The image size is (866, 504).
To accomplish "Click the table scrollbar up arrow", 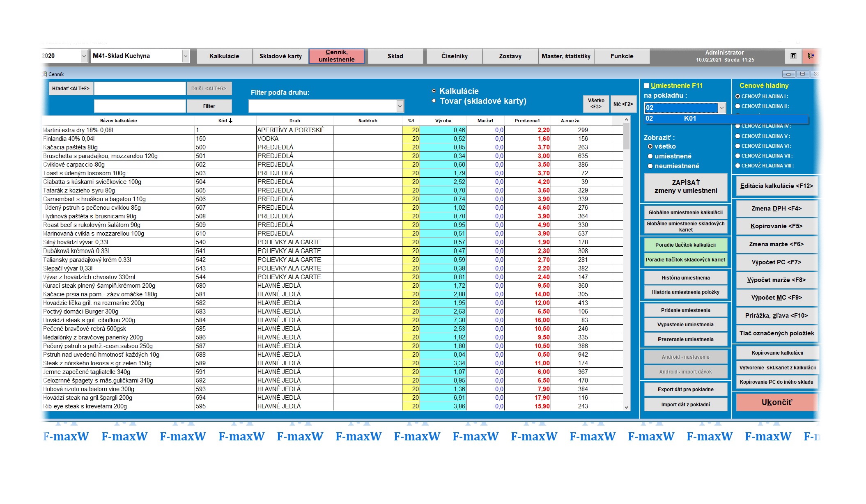I will coord(626,120).
